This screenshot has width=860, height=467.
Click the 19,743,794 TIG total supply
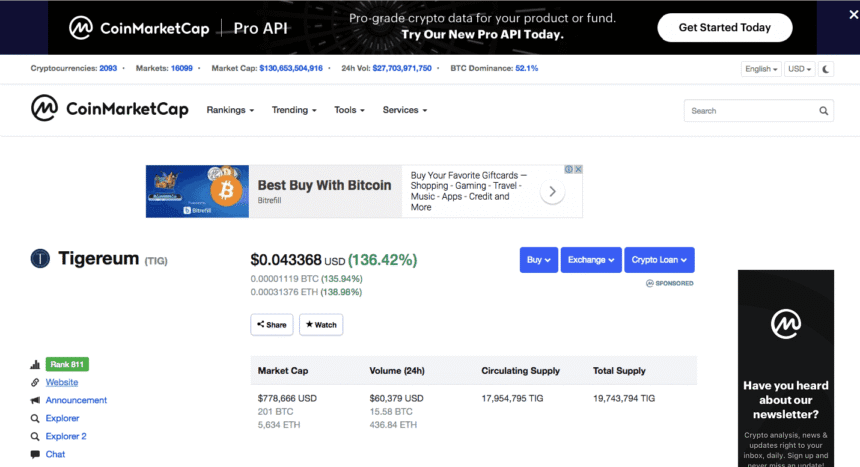click(624, 398)
